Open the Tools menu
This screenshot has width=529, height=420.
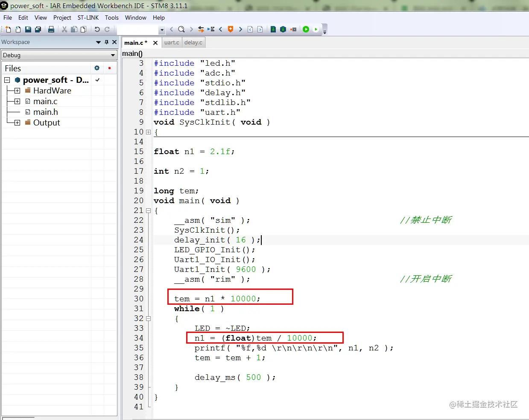click(112, 17)
